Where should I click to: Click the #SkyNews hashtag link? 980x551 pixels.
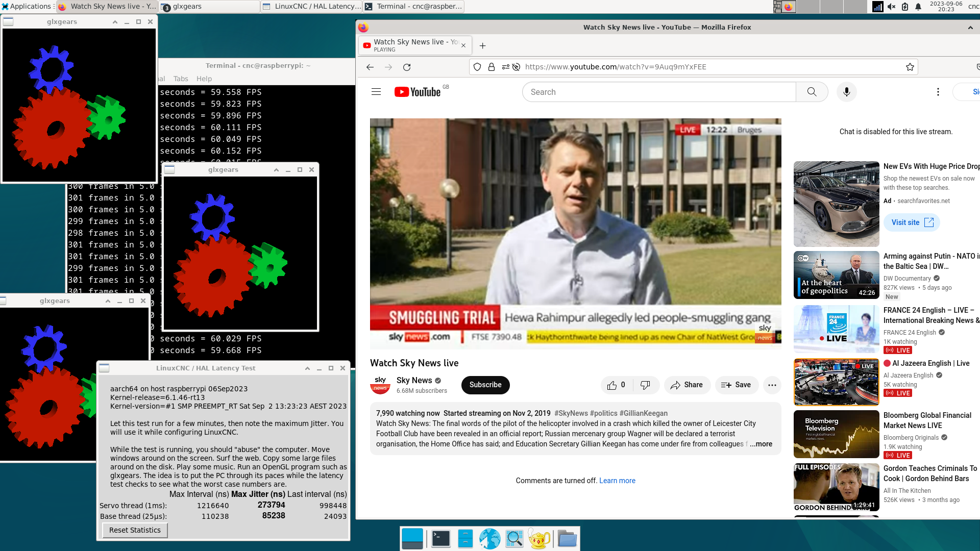571,413
